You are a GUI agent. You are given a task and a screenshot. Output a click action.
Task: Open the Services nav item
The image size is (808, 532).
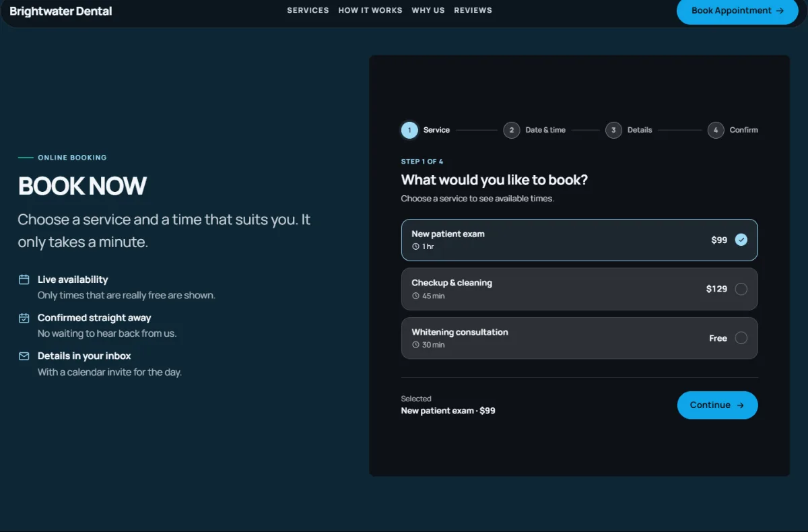point(308,10)
